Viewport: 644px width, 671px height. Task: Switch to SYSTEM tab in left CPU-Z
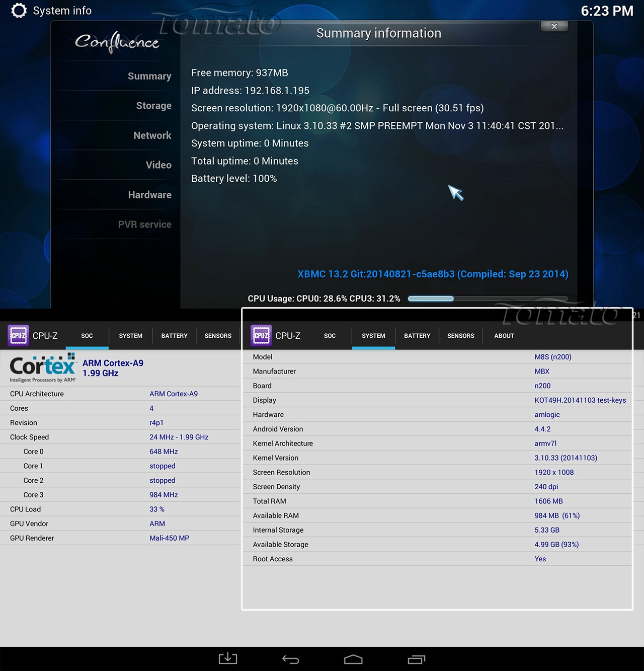pyautogui.click(x=131, y=336)
